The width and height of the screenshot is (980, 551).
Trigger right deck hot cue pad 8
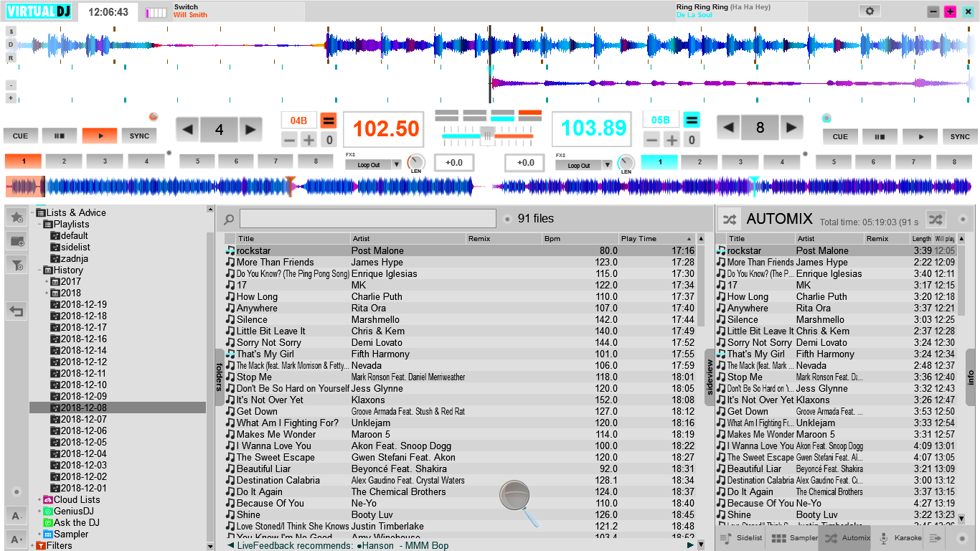(955, 162)
